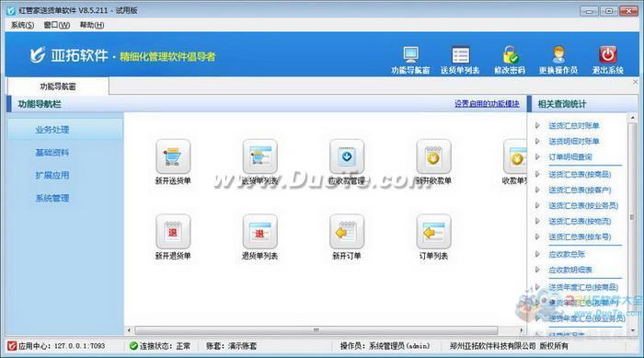The width and height of the screenshot is (644, 358).
Task: Open the 订单列表 icon
Action: point(433,231)
